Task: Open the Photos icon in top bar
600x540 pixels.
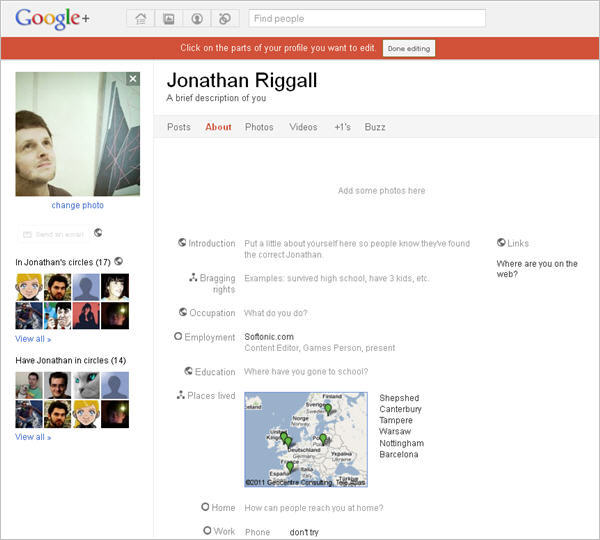Action: click(169, 18)
